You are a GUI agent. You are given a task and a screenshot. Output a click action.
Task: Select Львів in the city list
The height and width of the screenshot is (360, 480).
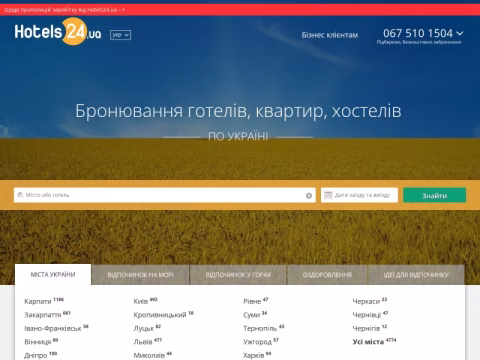143,342
